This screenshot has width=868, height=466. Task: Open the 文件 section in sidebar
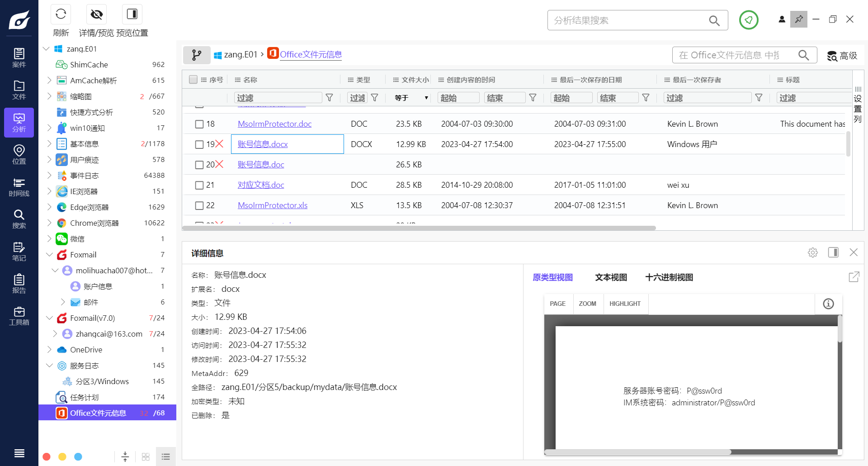pyautogui.click(x=19, y=90)
